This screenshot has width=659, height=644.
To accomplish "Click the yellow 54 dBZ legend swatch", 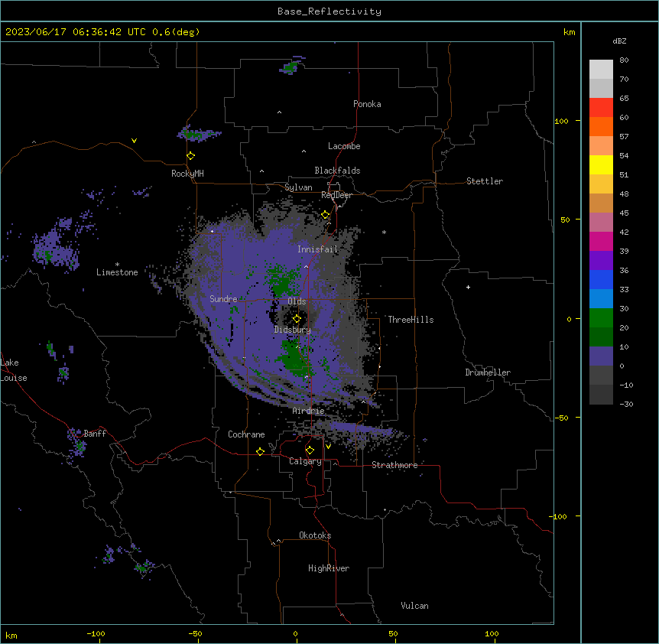I will click(601, 164).
